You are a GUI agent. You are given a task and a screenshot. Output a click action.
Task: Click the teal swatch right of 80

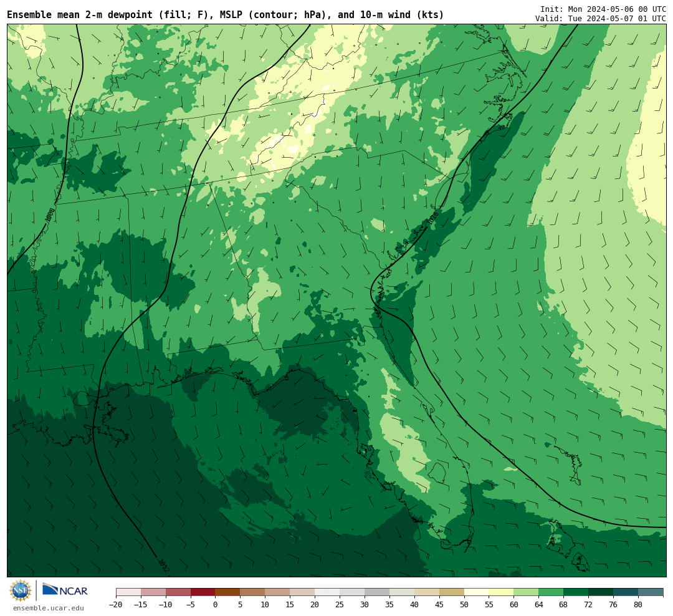tap(651, 592)
